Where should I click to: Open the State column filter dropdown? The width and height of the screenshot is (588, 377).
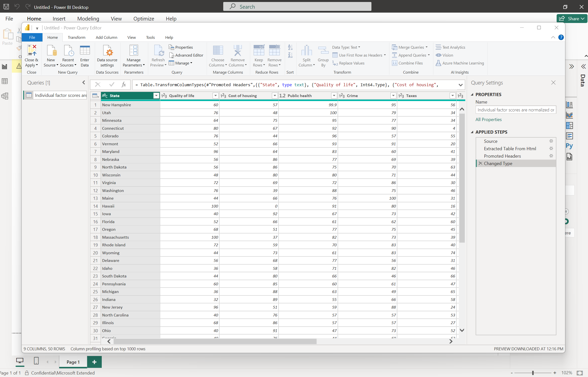[156, 96]
